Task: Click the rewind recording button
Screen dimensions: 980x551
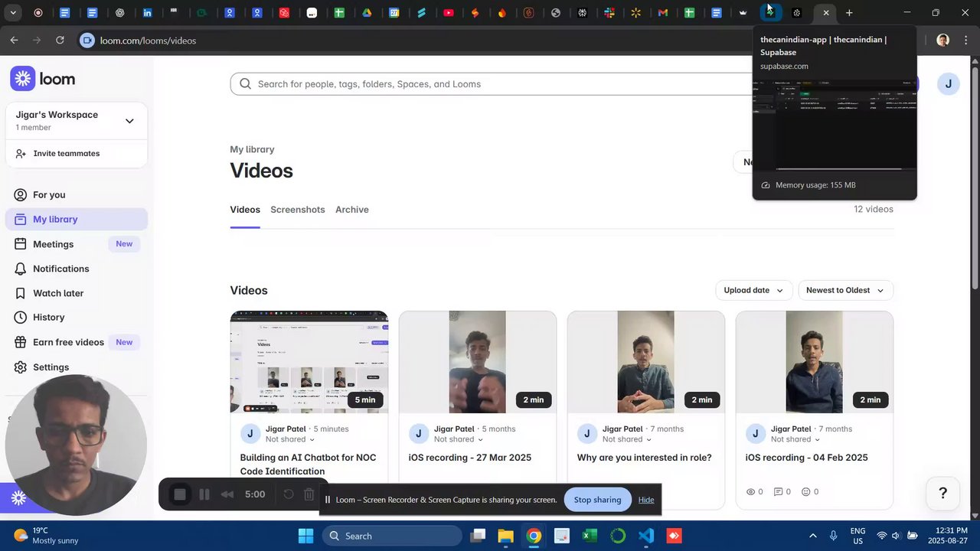Action: 227,494
